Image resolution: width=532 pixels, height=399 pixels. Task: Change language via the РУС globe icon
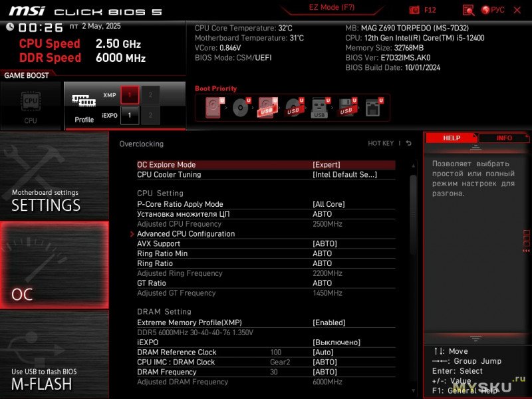(x=493, y=10)
